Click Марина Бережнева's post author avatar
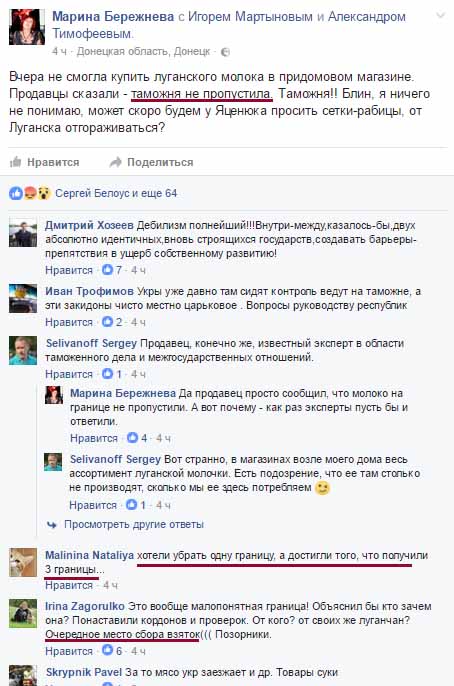Screen dimensions: 454x686 click(x=27, y=27)
